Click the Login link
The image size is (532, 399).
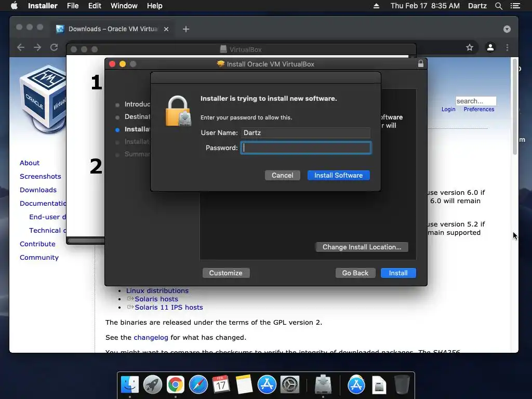[x=448, y=109]
